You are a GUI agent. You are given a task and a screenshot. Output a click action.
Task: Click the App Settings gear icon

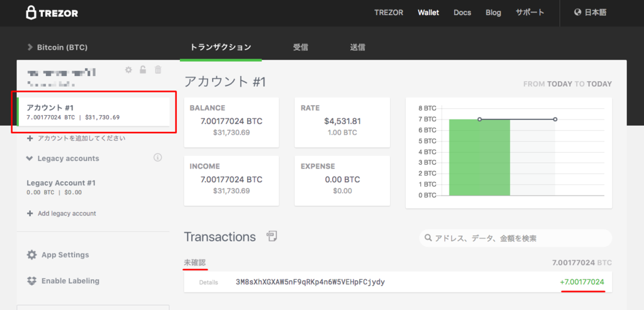point(31,255)
